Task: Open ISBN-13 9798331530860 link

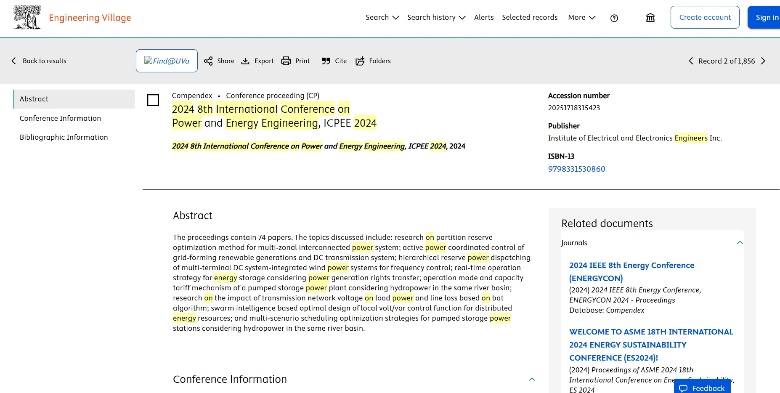Action: pyautogui.click(x=577, y=169)
